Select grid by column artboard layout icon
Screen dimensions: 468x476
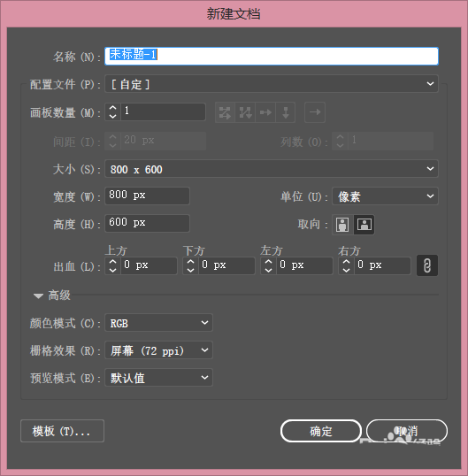coord(245,112)
